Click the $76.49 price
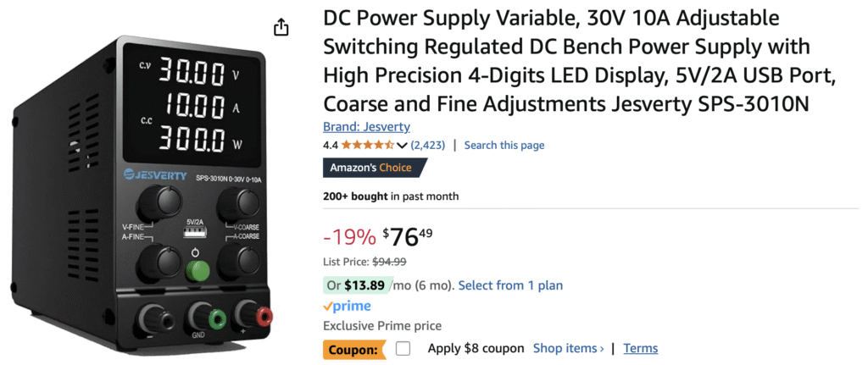The height and width of the screenshot is (365, 868). click(407, 236)
